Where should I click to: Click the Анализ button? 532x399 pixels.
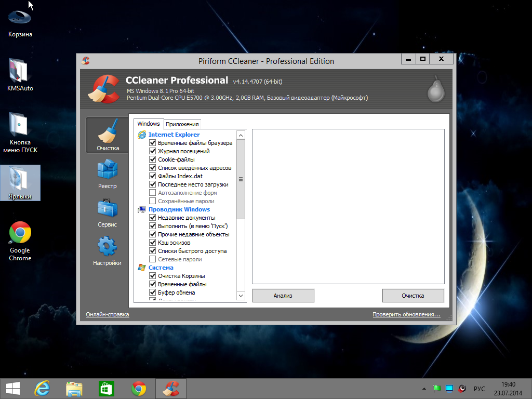tap(283, 296)
